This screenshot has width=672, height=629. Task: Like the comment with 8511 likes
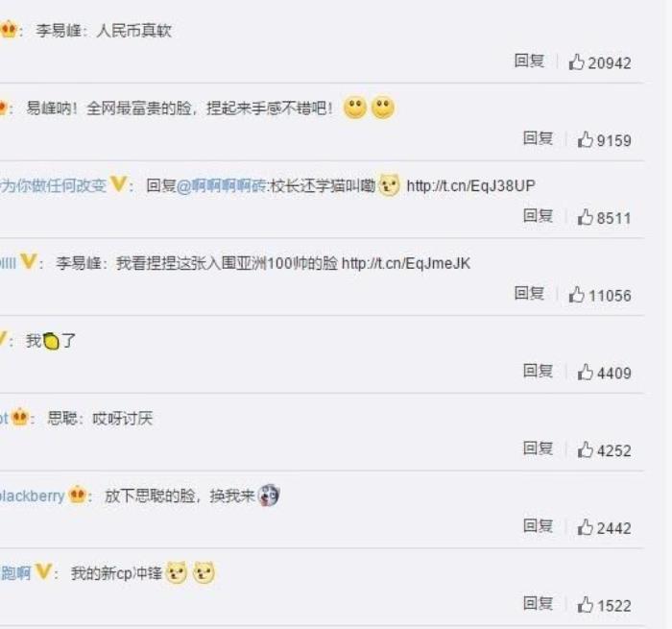coord(585,217)
